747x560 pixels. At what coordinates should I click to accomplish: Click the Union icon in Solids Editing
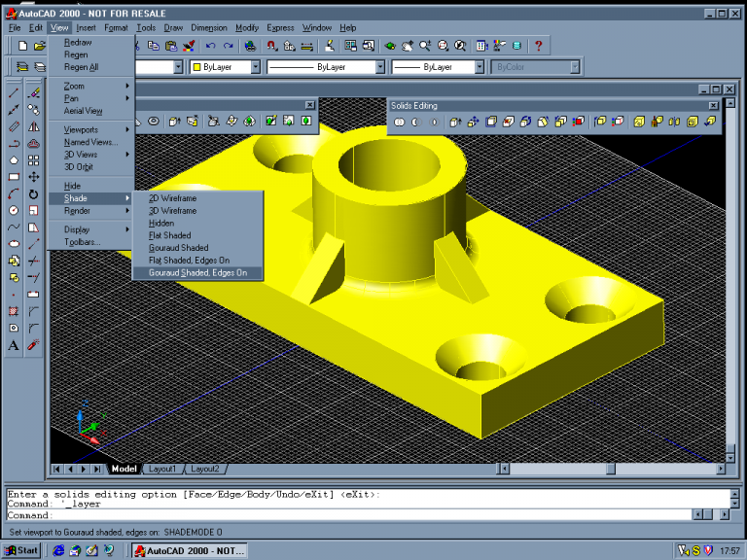(399, 122)
